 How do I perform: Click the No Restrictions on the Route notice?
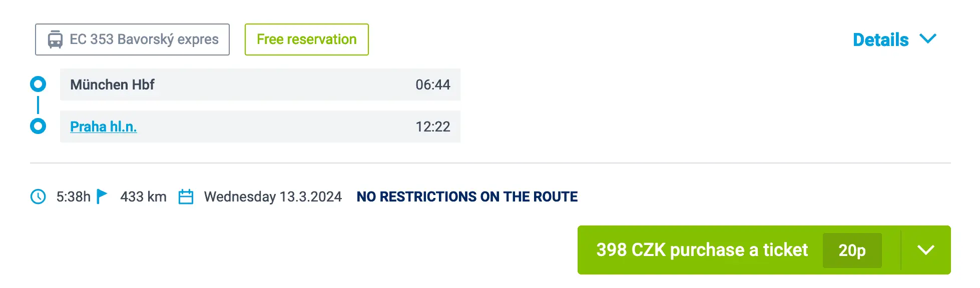(x=467, y=196)
